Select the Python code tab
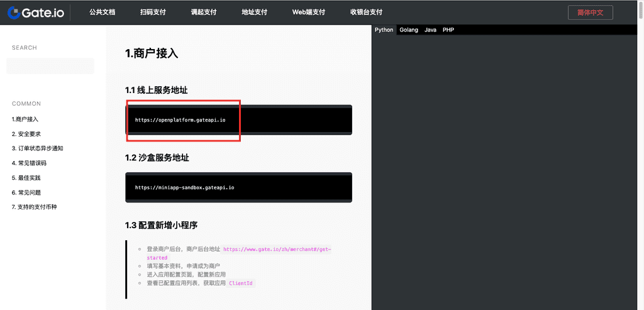The width and height of the screenshot is (644, 310). coord(384,30)
